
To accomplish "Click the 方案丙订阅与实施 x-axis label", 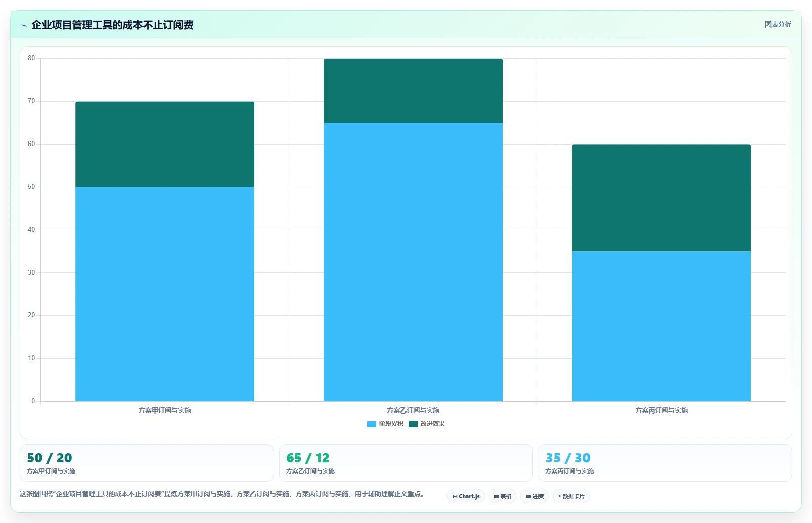I will pos(661,410).
